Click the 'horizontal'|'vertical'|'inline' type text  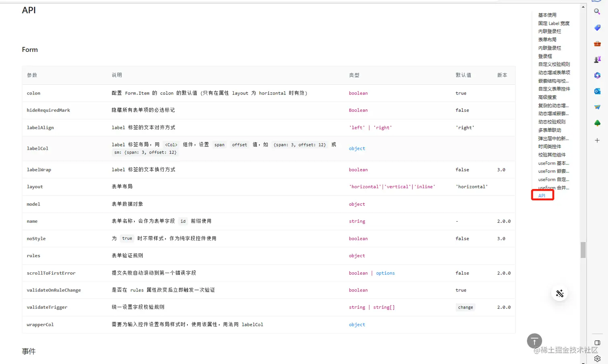392,187
